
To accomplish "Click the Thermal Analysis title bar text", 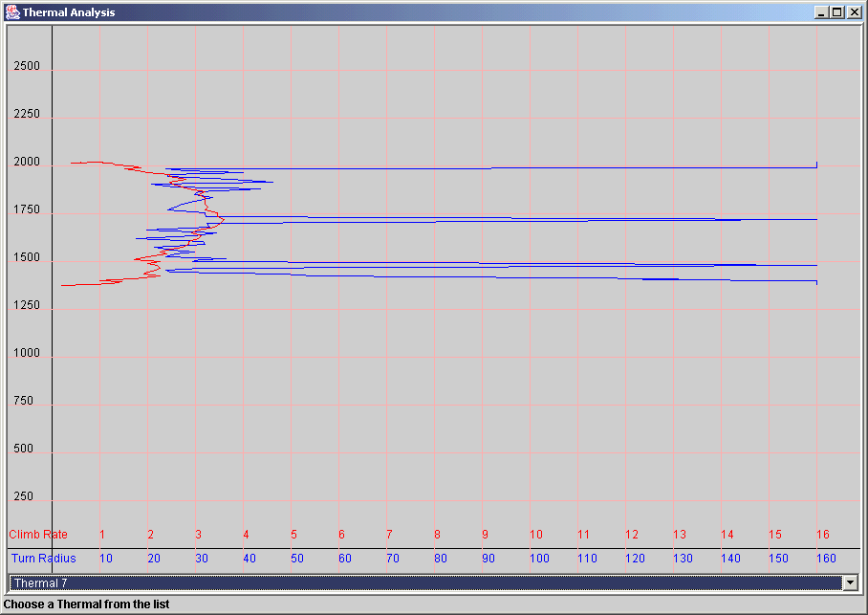I will point(69,12).
